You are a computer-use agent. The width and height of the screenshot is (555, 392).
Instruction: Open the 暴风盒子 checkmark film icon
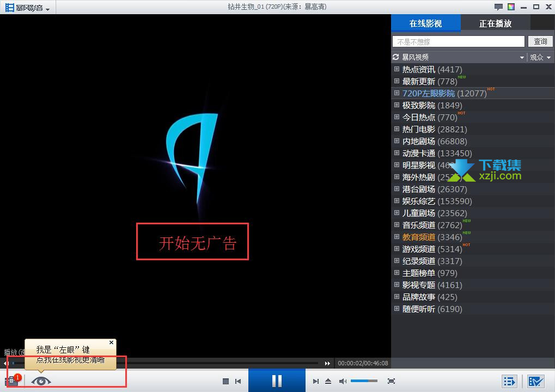coord(535,382)
